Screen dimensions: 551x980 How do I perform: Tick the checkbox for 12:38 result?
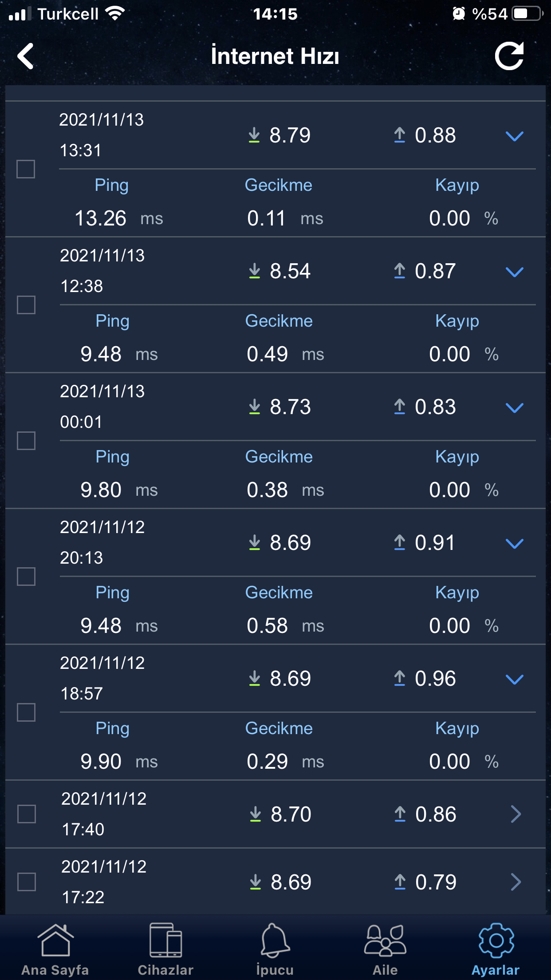26,305
